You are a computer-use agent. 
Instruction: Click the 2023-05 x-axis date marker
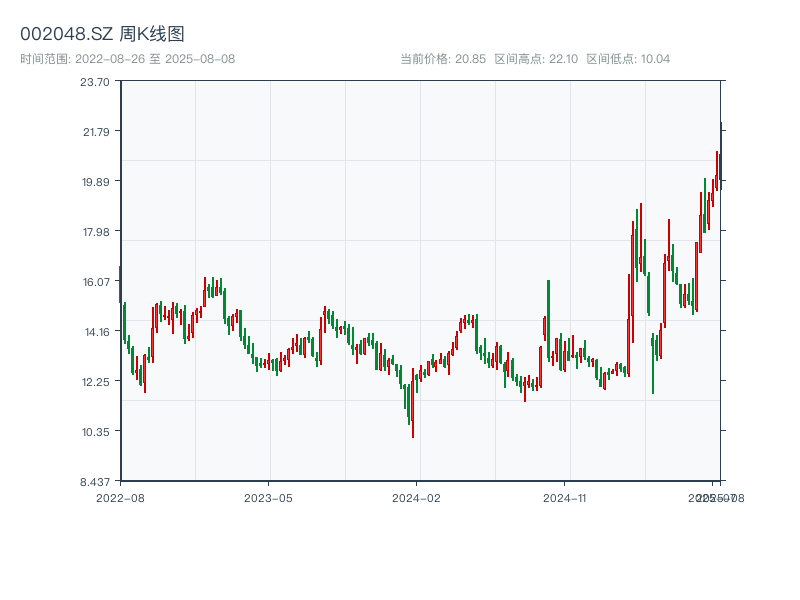pyautogui.click(x=268, y=497)
